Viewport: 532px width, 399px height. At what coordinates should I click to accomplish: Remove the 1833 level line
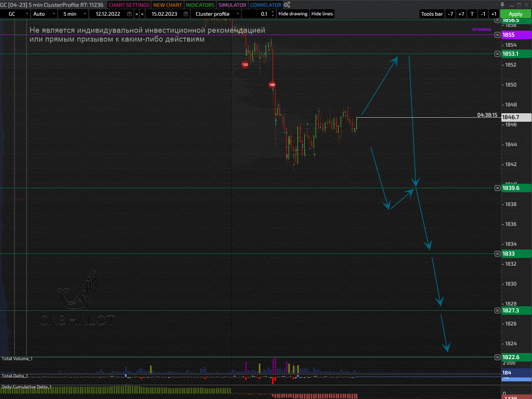497,254
